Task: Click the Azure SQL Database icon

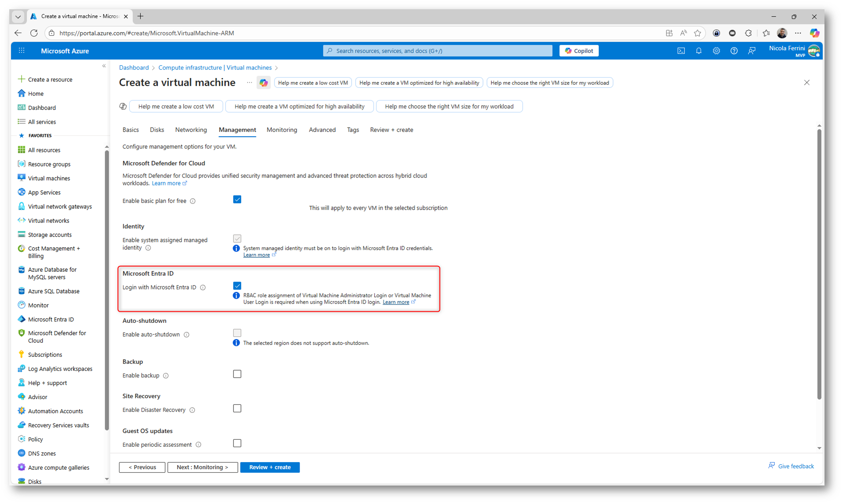Action: click(21, 291)
